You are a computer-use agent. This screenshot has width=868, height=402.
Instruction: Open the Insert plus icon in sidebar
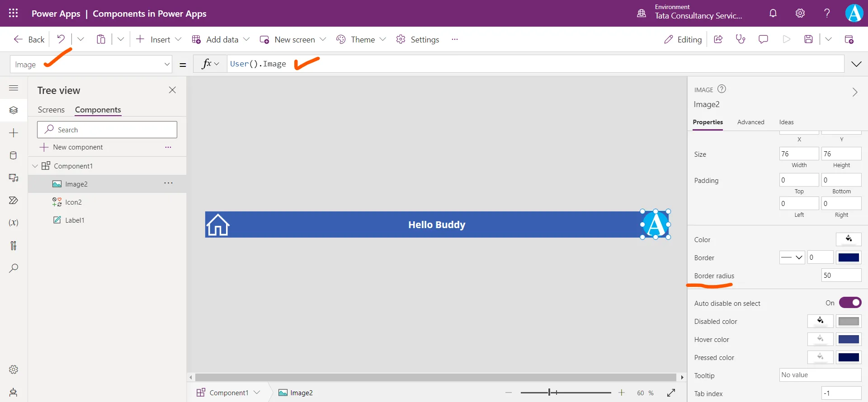click(14, 133)
